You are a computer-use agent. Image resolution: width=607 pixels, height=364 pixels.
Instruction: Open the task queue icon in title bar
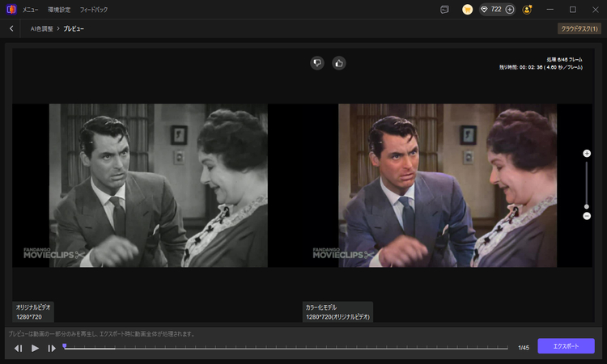click(x=444, y=10)
